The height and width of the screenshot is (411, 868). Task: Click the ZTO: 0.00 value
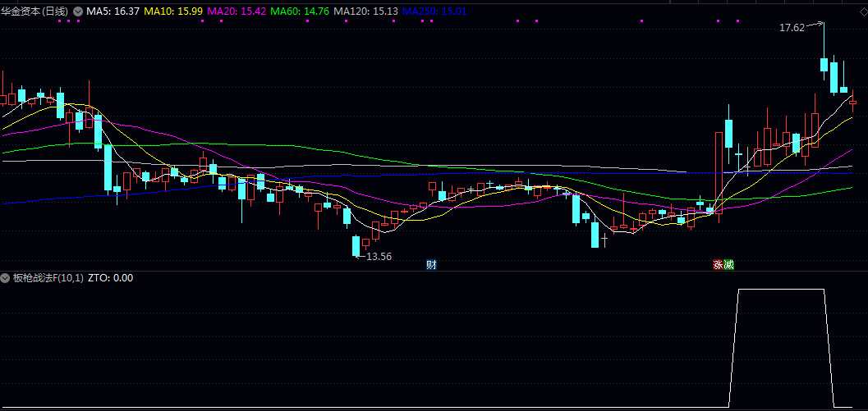(x=111, y=278)
